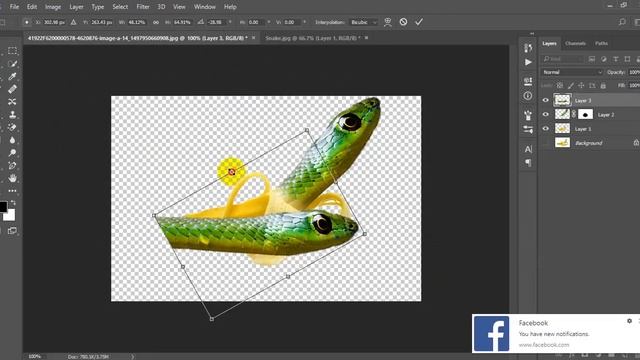
Task: Filter layers by pixel layer type
Action: (x=592, y=59)
